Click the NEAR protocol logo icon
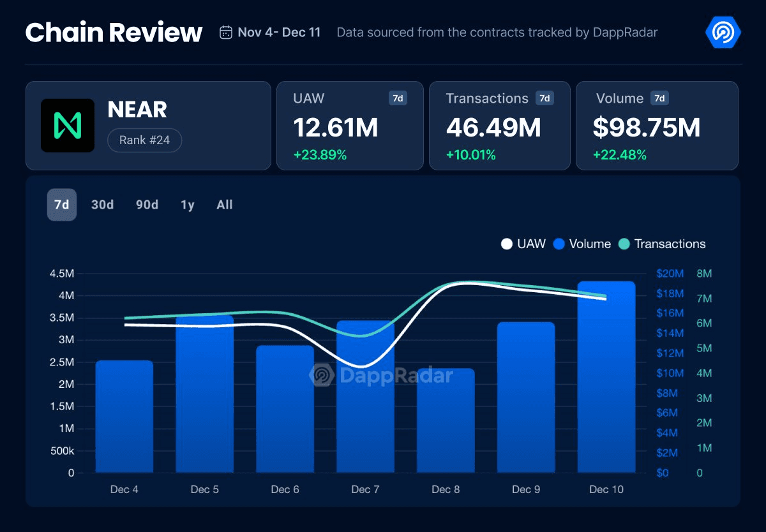 coord(68,126)
